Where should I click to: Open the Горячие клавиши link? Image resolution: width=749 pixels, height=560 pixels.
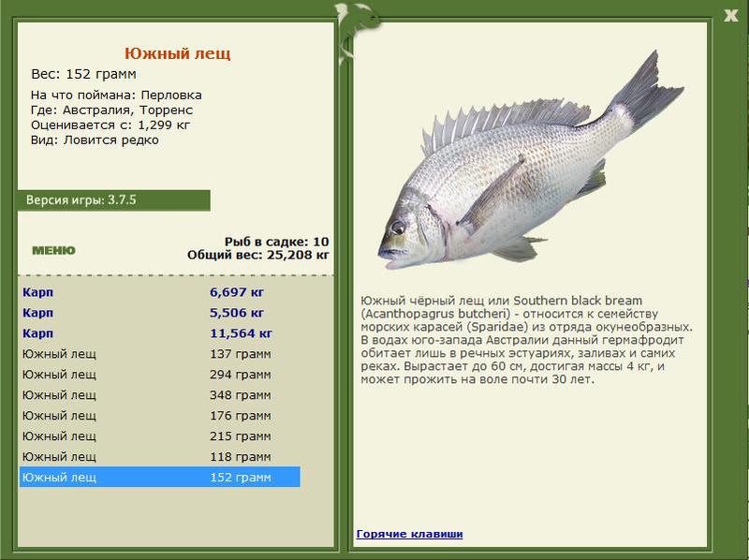click(x=409, y=534)
